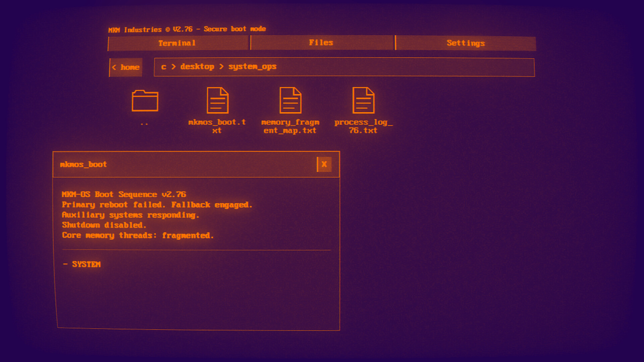Select the process_log_76.txt document icon
Screen dimensions: 644x362
click(x=364, y=101)
